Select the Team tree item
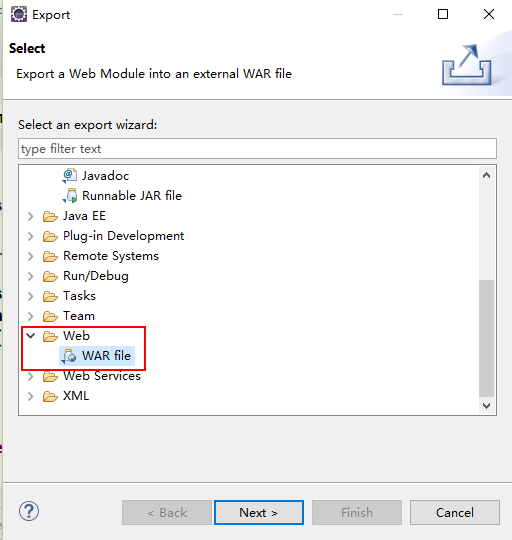The height and width of the screenshot is (540, 512). (x=79, y=316)
